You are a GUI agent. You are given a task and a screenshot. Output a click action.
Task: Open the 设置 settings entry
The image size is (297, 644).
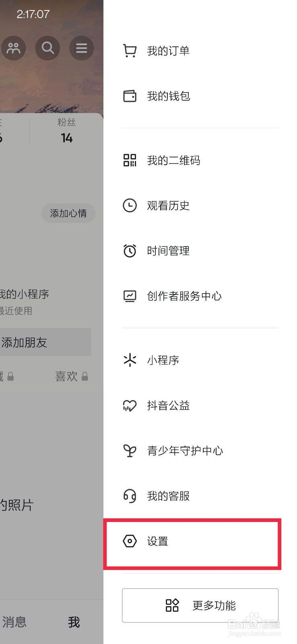point(193,542)
